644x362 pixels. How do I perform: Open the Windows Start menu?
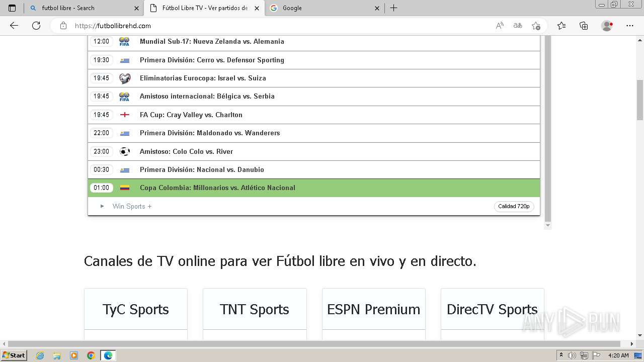[14, 355]
